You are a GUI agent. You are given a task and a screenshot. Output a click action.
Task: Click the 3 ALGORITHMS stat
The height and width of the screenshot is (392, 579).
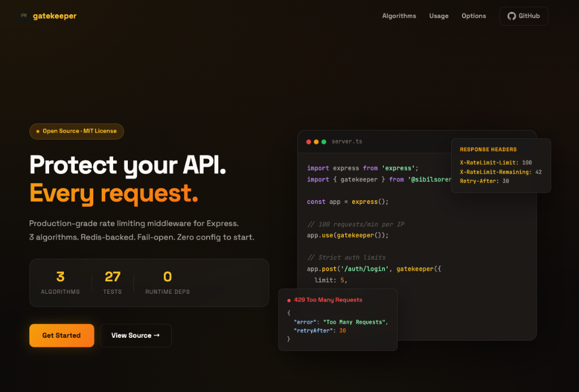[x=60, y=282]
